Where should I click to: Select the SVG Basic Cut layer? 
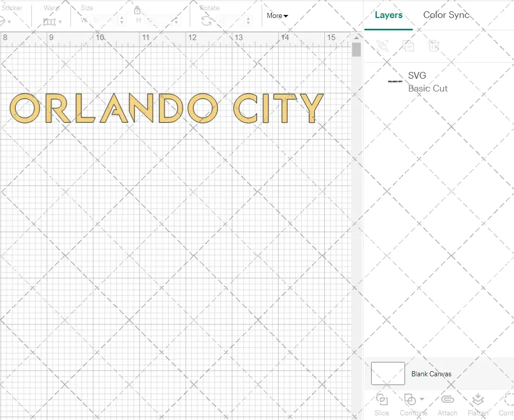click(x=439, y=82)
